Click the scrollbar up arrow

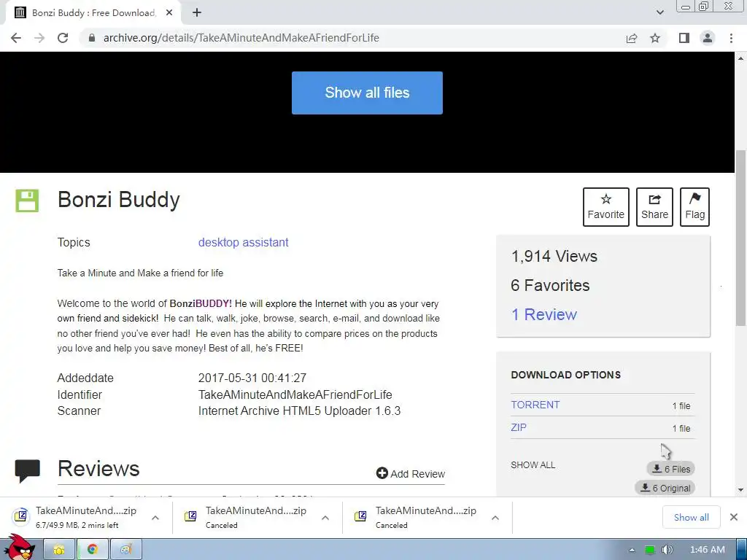point(740,58)
